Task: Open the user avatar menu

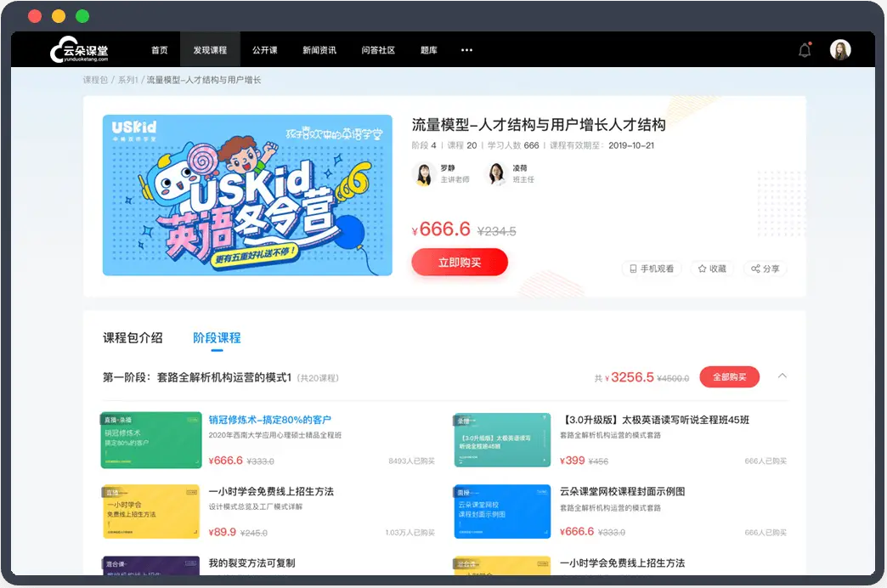Action: (840, 50)
